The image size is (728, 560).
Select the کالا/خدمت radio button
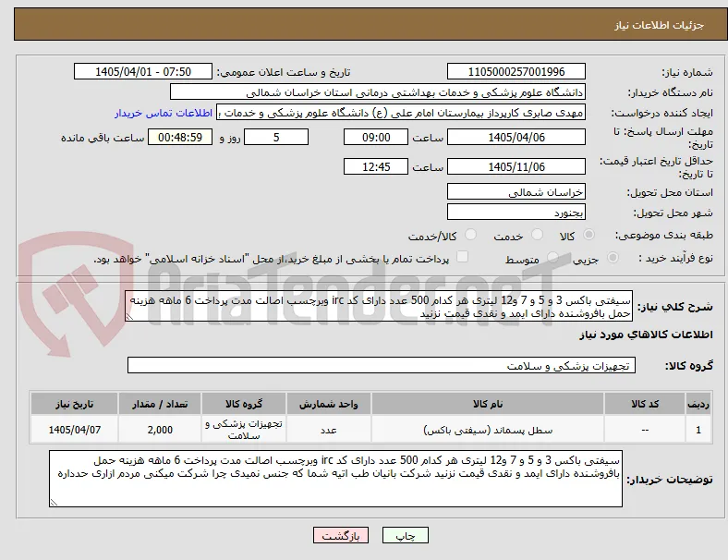point(470,235)
